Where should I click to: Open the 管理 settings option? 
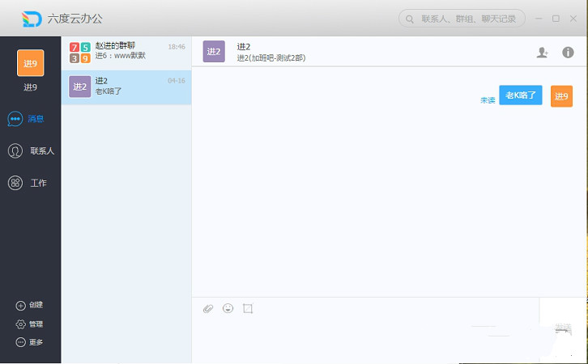(x=29, y=324)
